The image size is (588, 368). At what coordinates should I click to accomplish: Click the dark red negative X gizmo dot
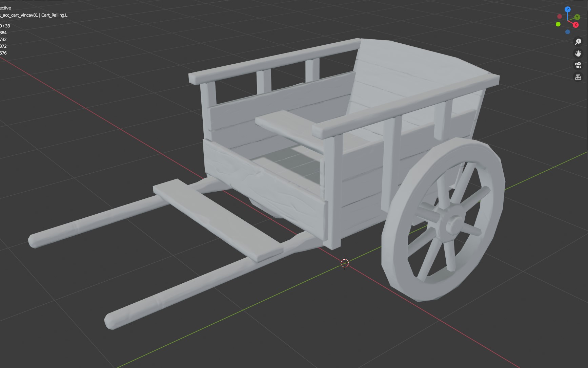(560, 16)
